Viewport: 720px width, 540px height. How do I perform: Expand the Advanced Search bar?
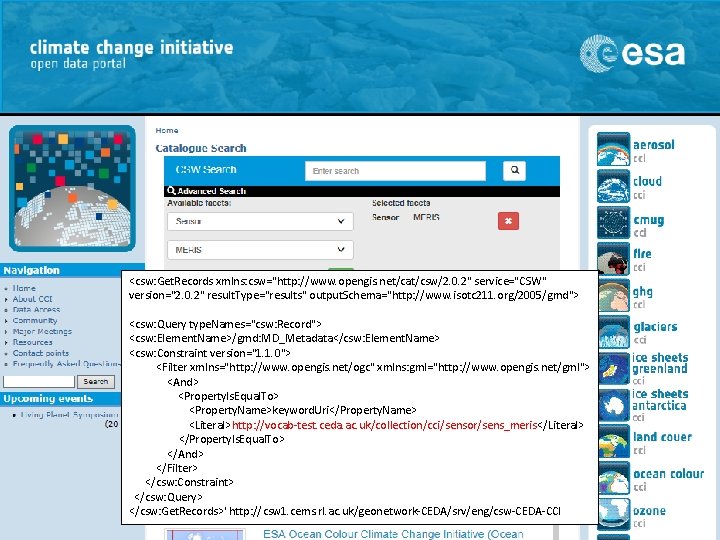pos(362,191)
